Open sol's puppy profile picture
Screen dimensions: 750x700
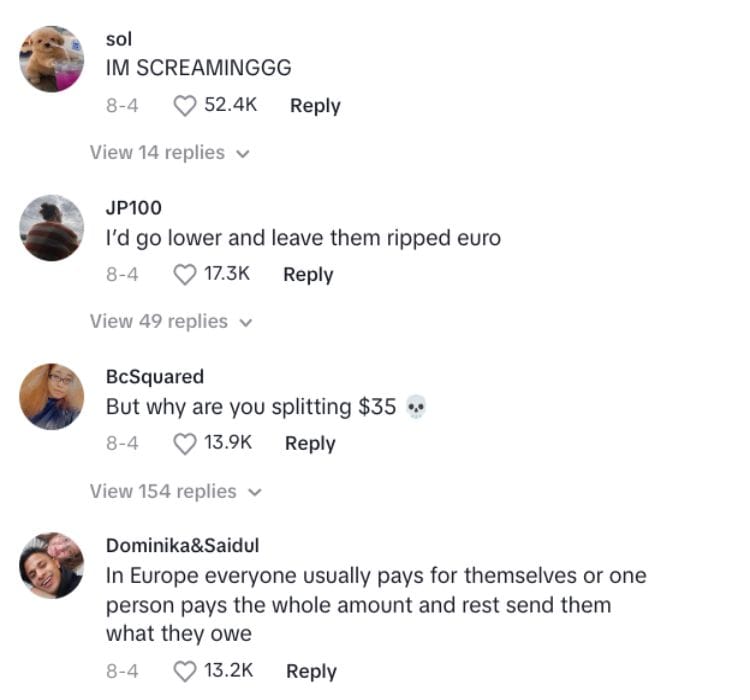(x=52, y=59)
